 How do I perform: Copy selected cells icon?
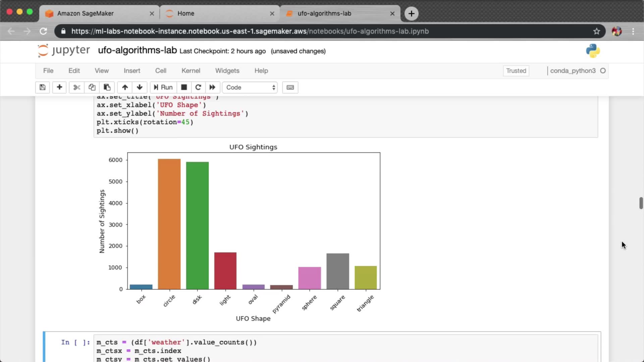point(92,87)
